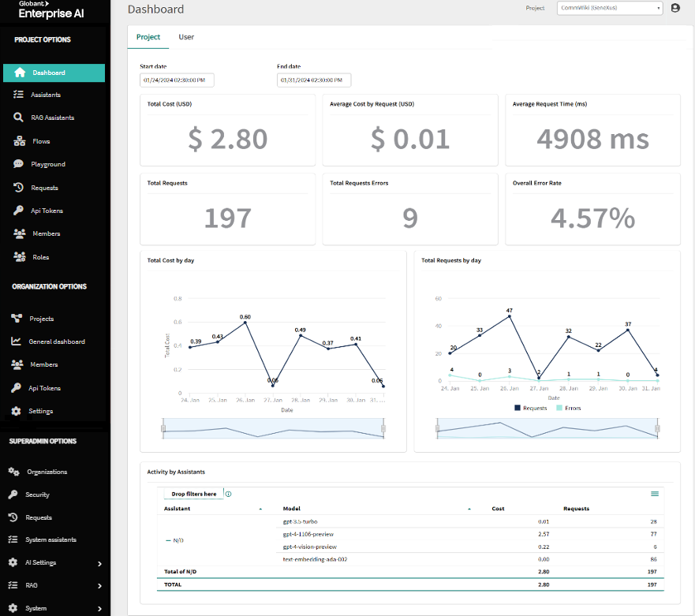Click the info icon beside Drop filters

pyautogui.click(x=229, y=495)
